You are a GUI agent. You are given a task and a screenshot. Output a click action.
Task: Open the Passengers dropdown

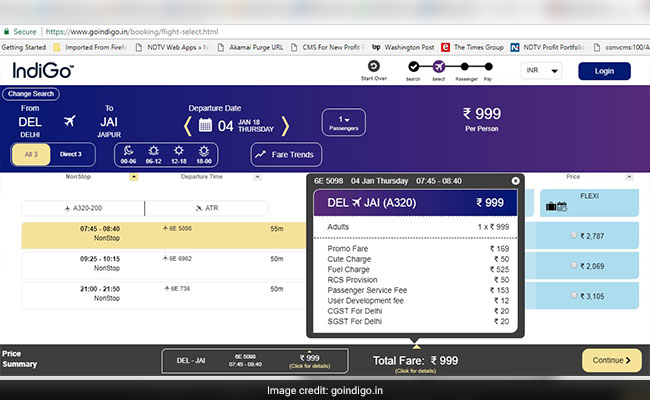click(344, 122)
